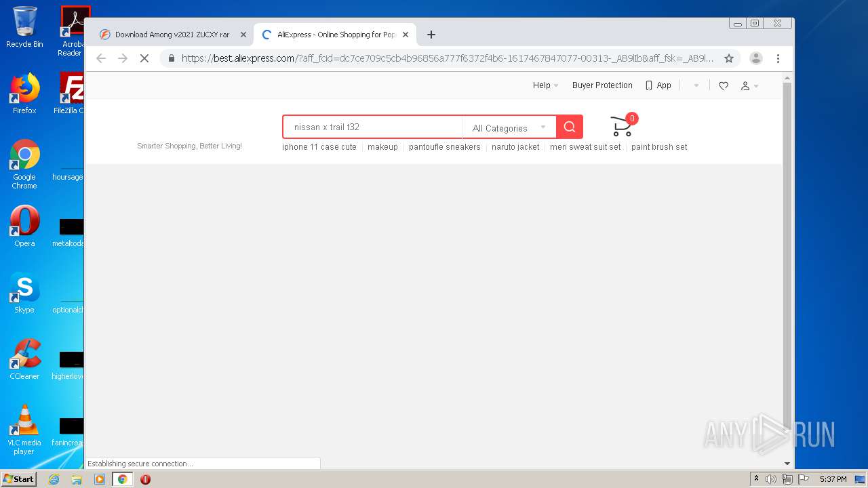The image size is (868, 488).
Task: Open the account person icon menu
Action: coord(749,85)
